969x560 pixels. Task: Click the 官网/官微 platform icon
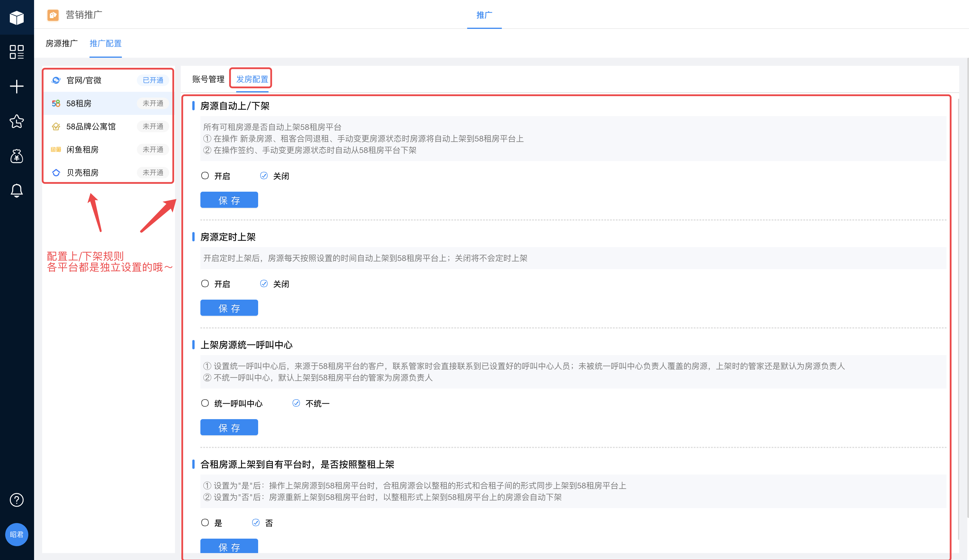click(56, 80)
